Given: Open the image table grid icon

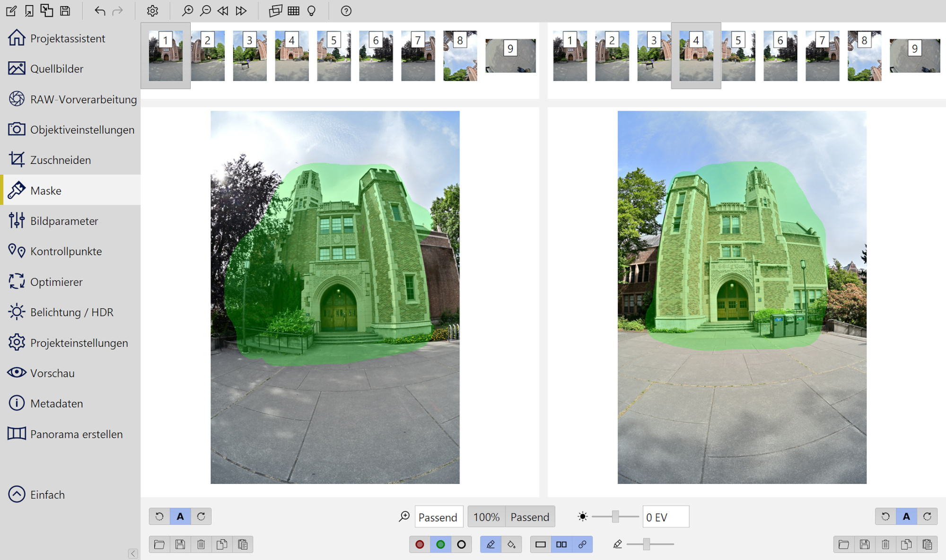Looking at the screenshot, I should [293, 11].
